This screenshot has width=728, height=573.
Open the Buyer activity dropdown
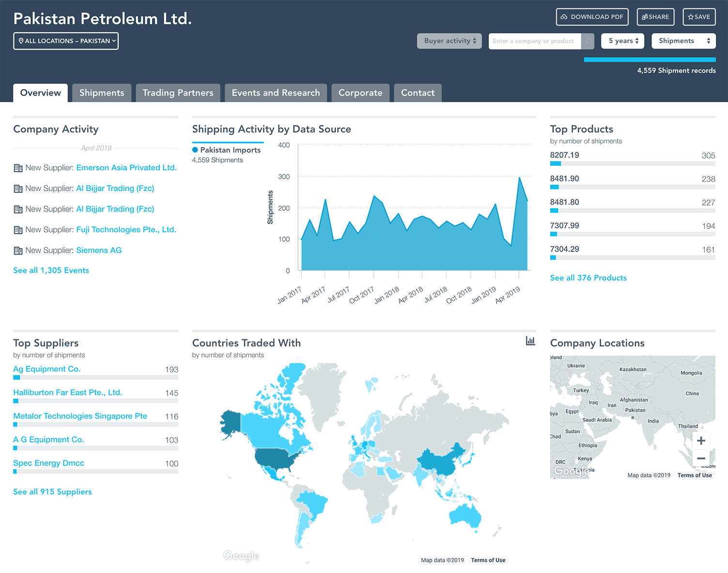click(449, 41)
